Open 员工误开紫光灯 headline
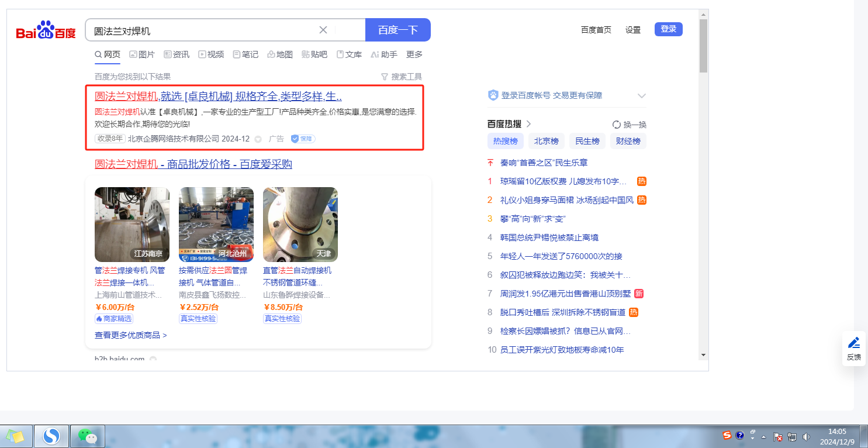This screenshot has width=868, height=448. click(562, 350)
